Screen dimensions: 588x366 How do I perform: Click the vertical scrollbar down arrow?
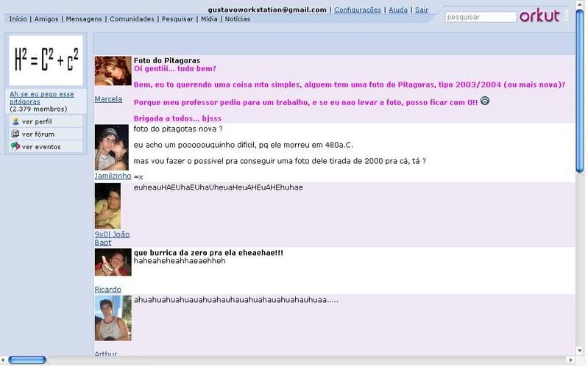[581, 348]
